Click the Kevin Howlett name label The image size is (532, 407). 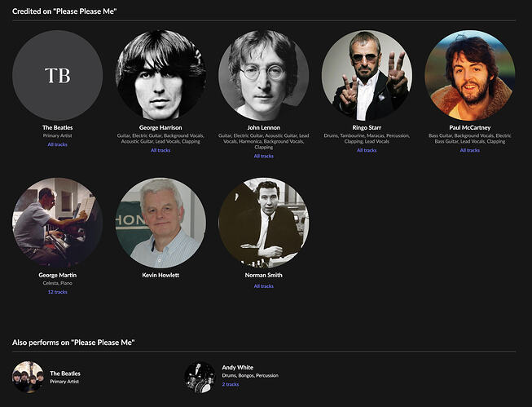pyautogui.click(x=160, y=275)
